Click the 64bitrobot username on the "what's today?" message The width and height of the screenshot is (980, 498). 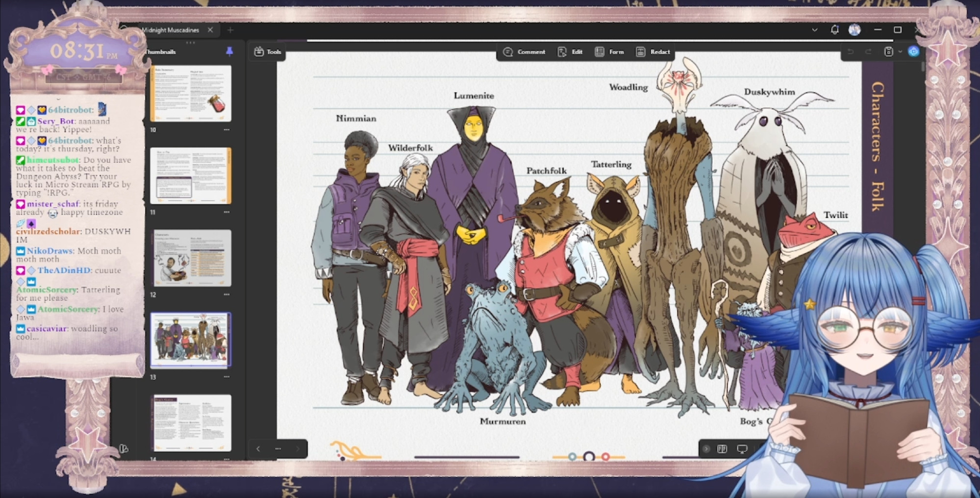(x=70, y=141)
